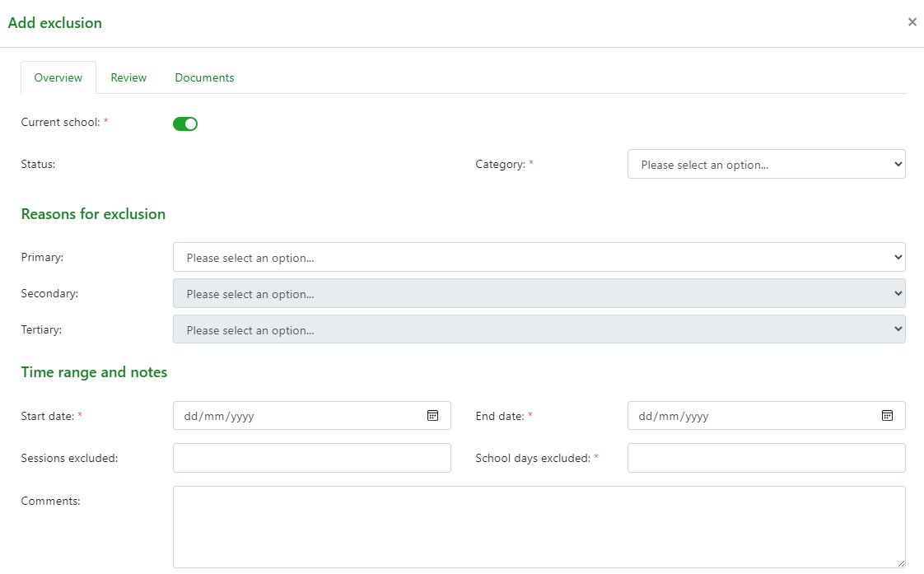Switch to the Overview tab
924x574 pixels.
click(58, 77)
